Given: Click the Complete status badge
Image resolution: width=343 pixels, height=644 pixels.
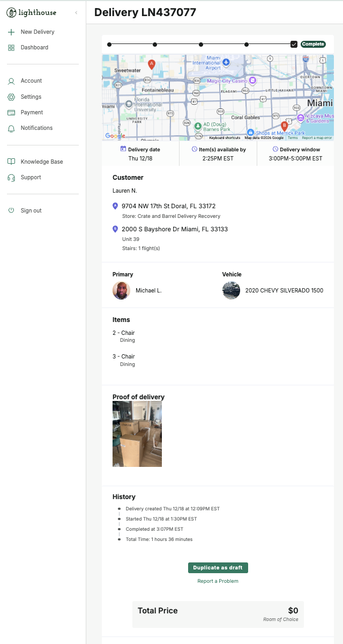Looking at the screenshot, I should click(x=313, y=45).
